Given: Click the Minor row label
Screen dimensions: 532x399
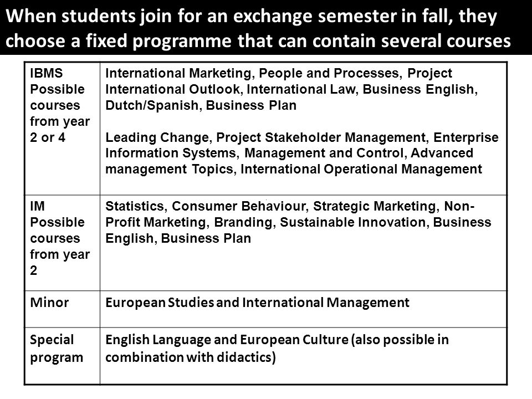Looking at the screenshot, I should [x=49, y=303].
